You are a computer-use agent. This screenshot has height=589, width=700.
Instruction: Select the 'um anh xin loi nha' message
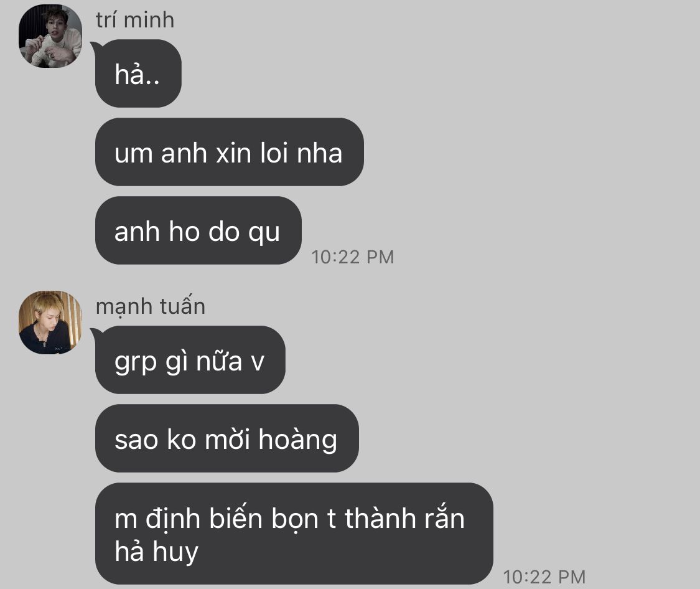click(x=230, y=152)
